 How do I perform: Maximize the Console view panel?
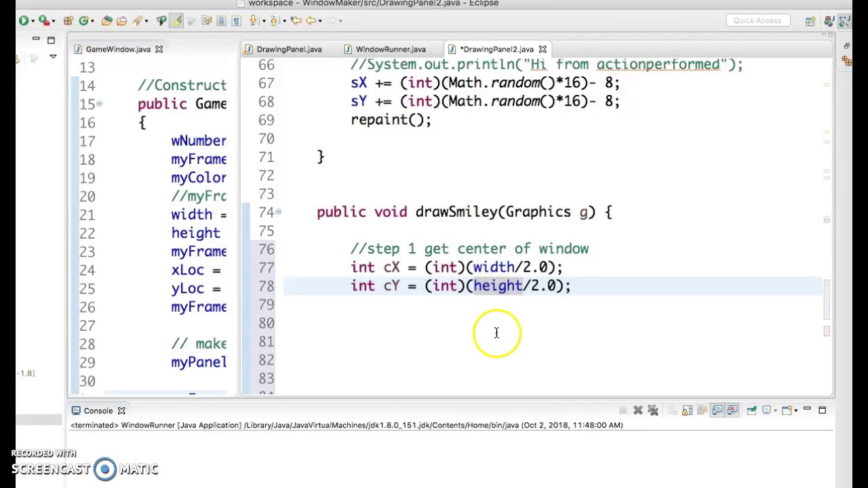pyautogui.click(x=822, y=410)
